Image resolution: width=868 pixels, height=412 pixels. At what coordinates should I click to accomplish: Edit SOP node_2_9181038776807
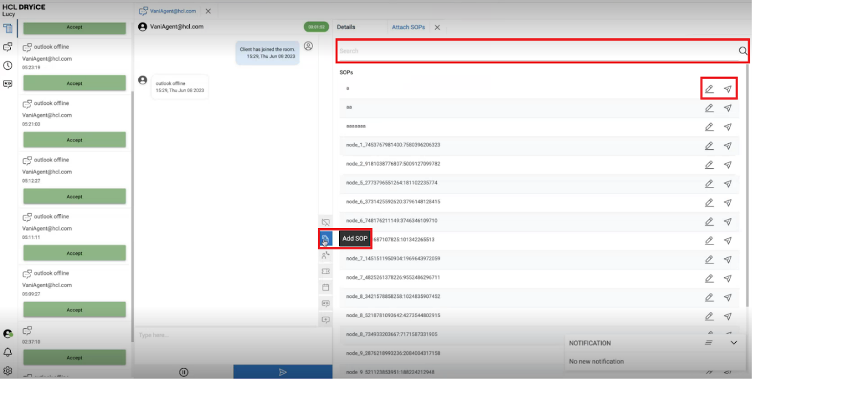coord(709,164)
